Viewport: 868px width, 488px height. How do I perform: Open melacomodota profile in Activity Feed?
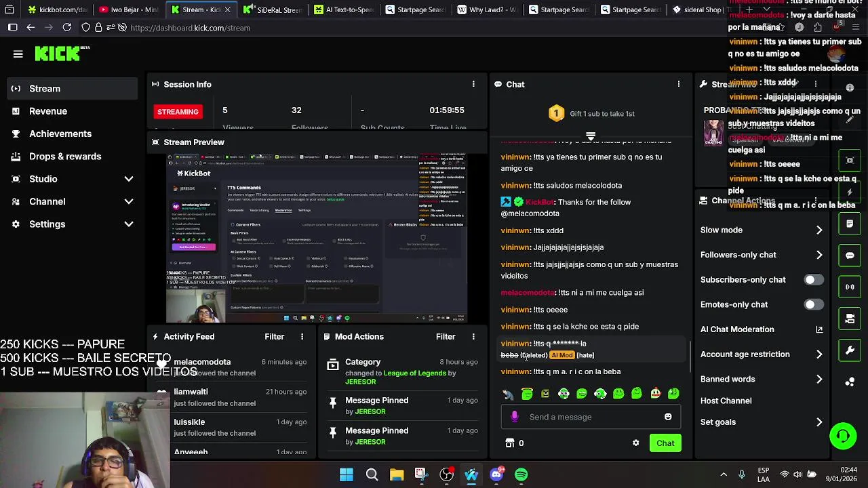202,362
